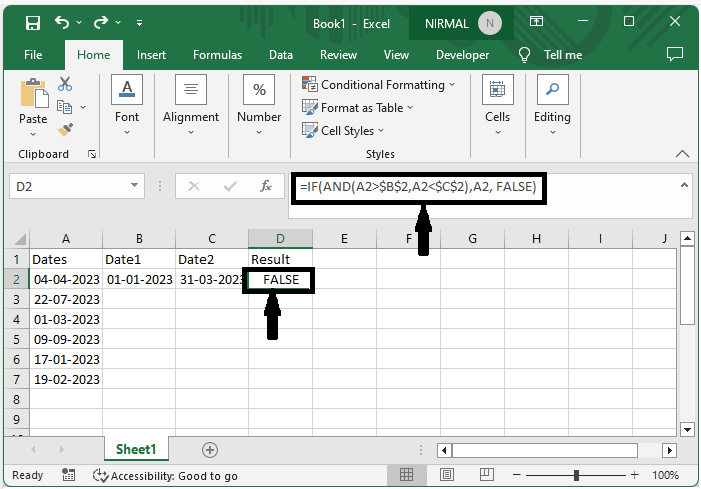
Task: Switch to the Insert tab
Action: 151,55
